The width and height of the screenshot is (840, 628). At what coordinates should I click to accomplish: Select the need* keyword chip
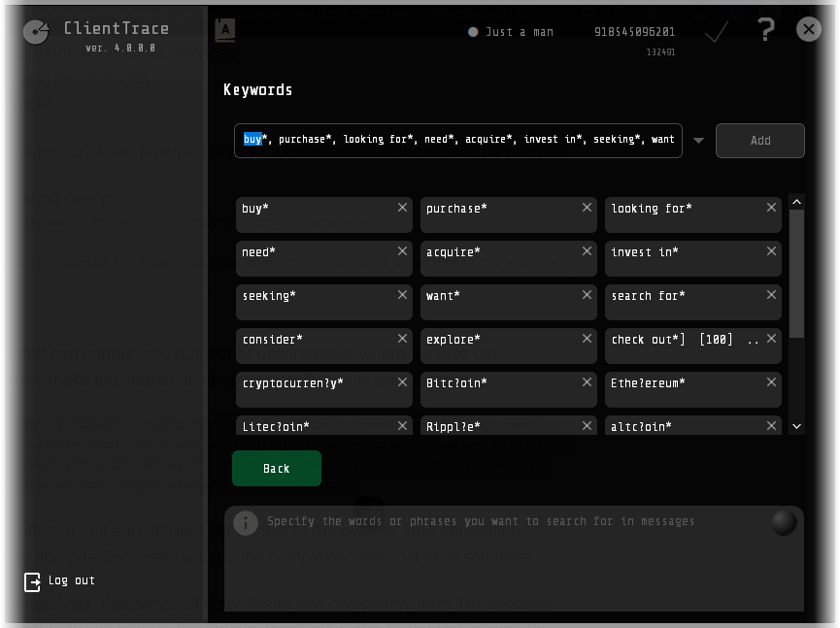[324, 258]
